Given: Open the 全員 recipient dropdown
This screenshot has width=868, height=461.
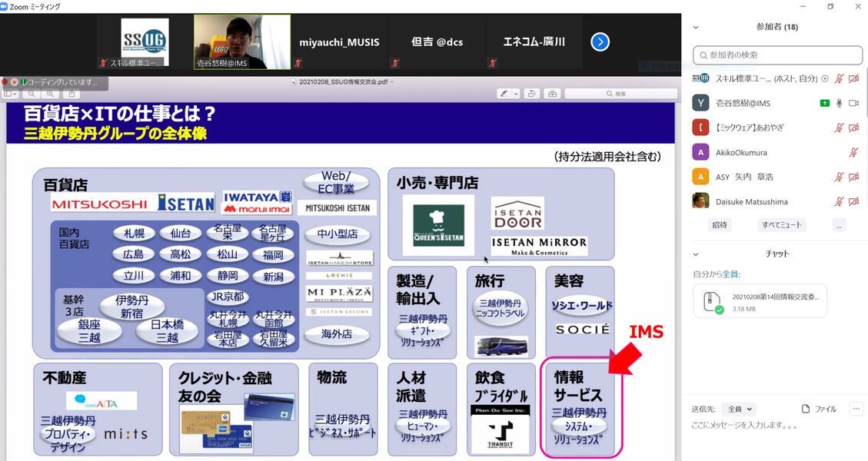Looking at the screenshot, I should [740, 409].
